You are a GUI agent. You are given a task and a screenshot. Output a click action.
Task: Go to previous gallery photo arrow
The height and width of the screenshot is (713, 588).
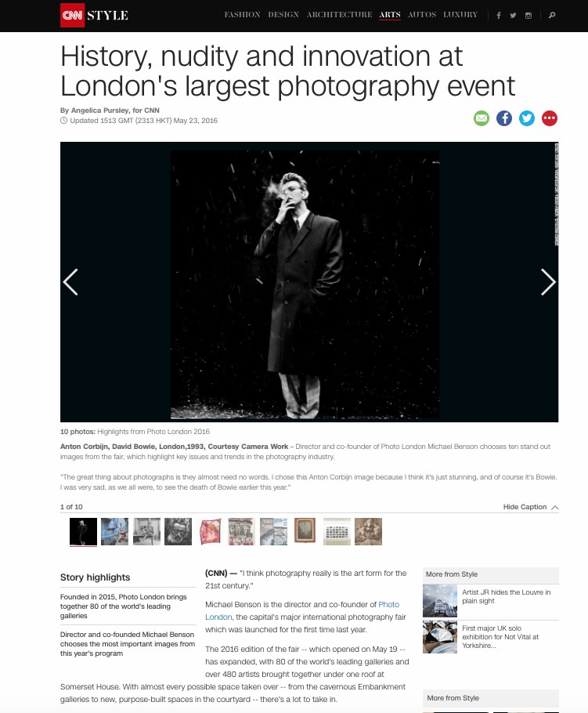(70, 282)
